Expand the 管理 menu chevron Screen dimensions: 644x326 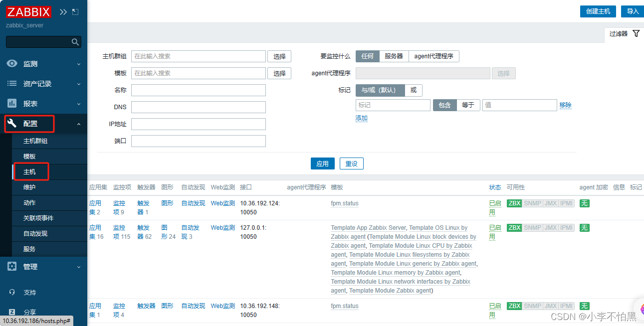click(x=78, y=267)
